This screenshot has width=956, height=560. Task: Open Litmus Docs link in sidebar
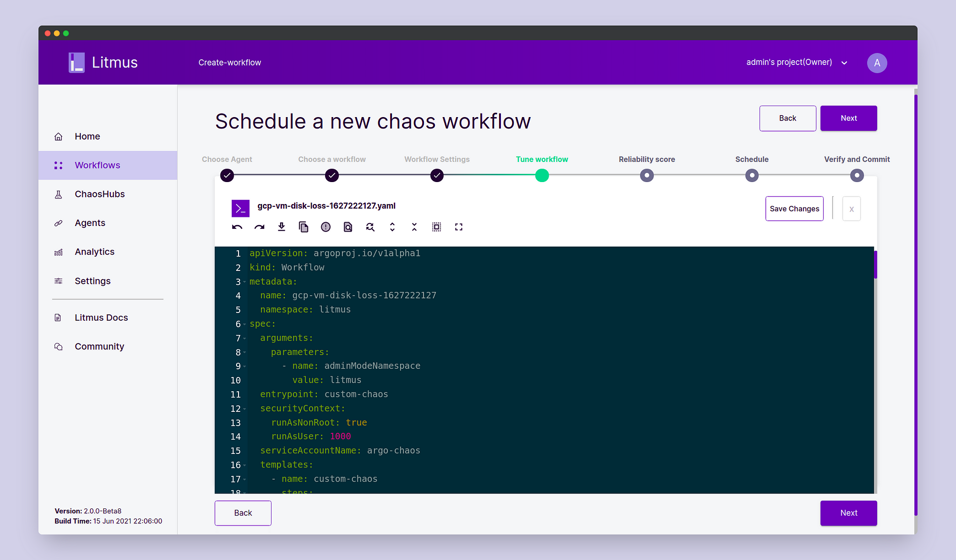pos(108,318)
